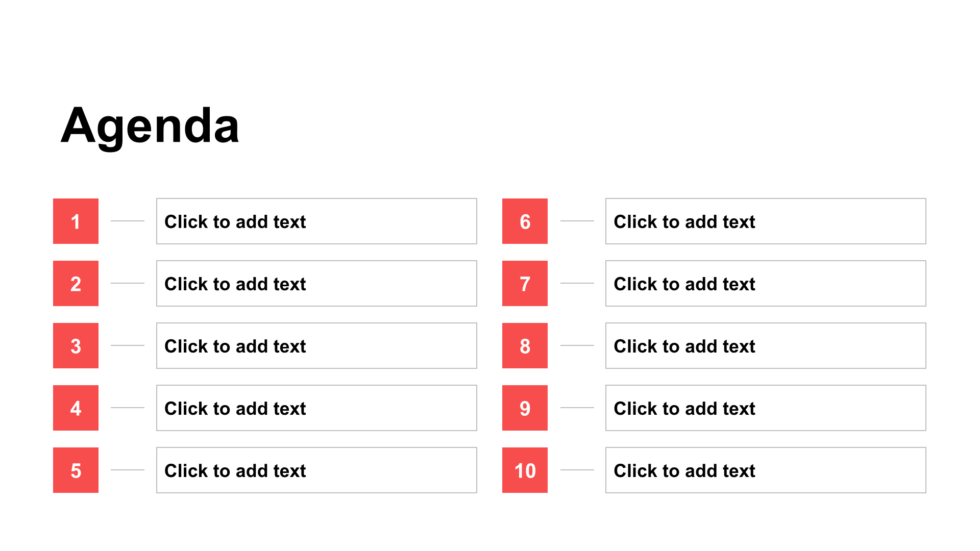Viewport: 980px width, 551px height.
Task: Select the red number 10 box
Action: point(525,470)
